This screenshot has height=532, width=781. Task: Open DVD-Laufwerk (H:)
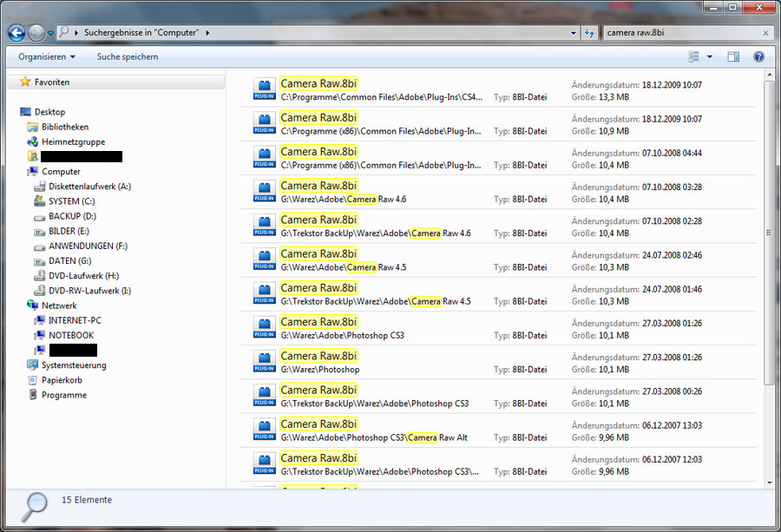coord(83,276)
